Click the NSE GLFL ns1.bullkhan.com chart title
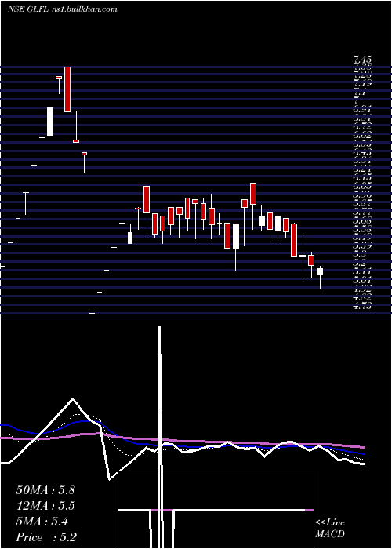392x549 pixels. pyautogui.click(x=62, y=9)
